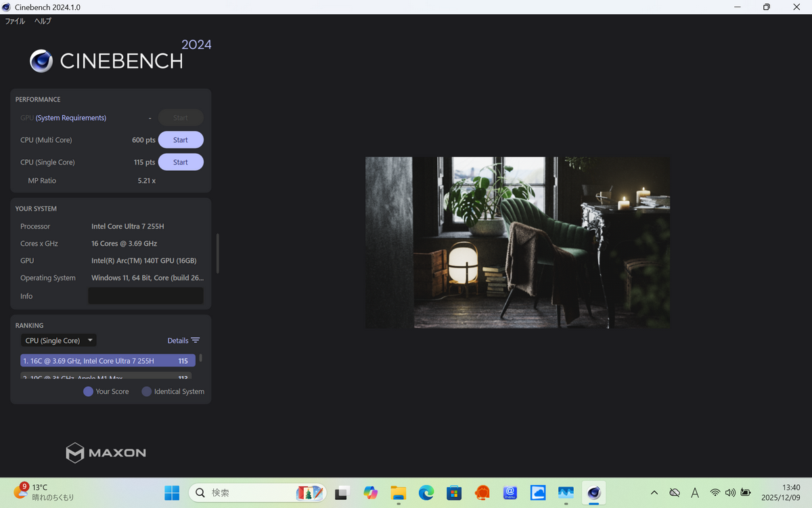This screenshot has height=508, width=812.
Task: Click the left panel vertical scrollbar
Action: click(x=218, y=253)
